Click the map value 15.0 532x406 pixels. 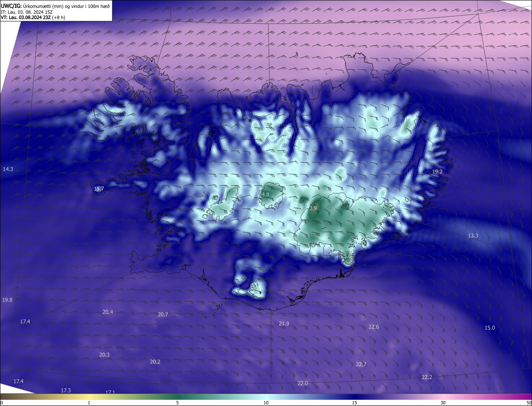(490, 328)
